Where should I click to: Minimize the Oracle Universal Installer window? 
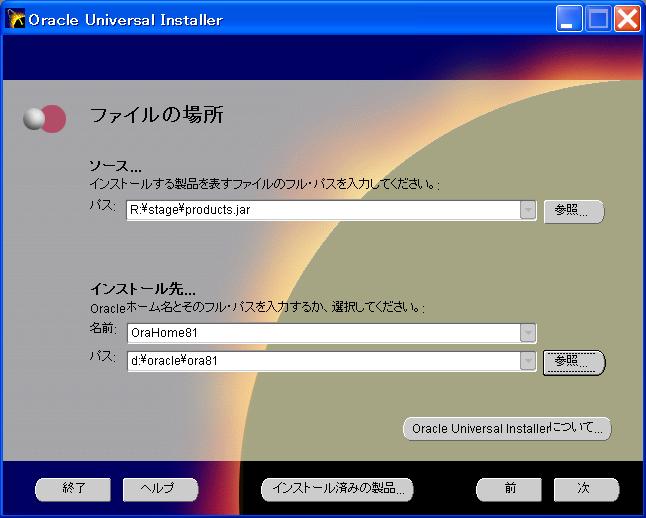click(569, 19)
